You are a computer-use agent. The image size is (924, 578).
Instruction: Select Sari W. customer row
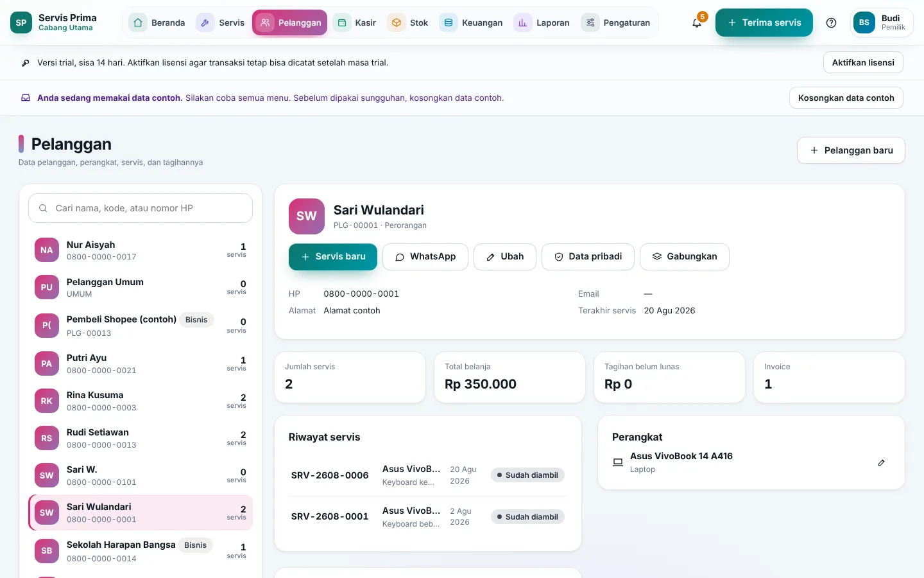click(141, 475)
